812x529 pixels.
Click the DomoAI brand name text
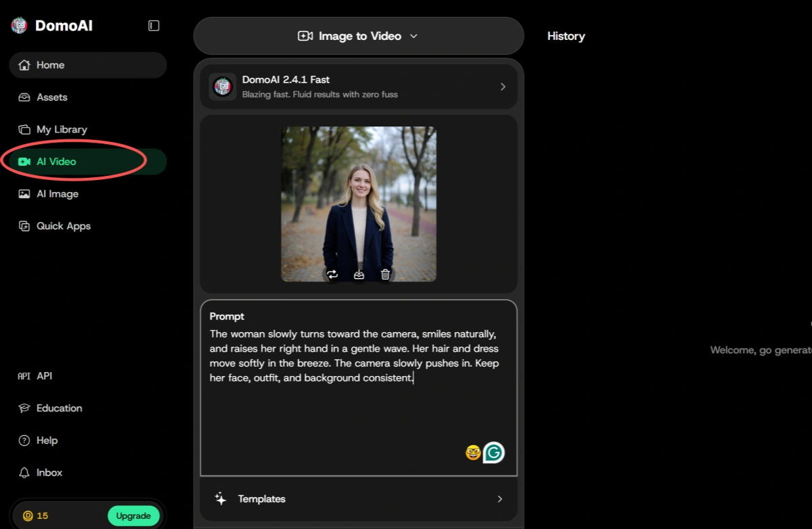click(64, 26)
